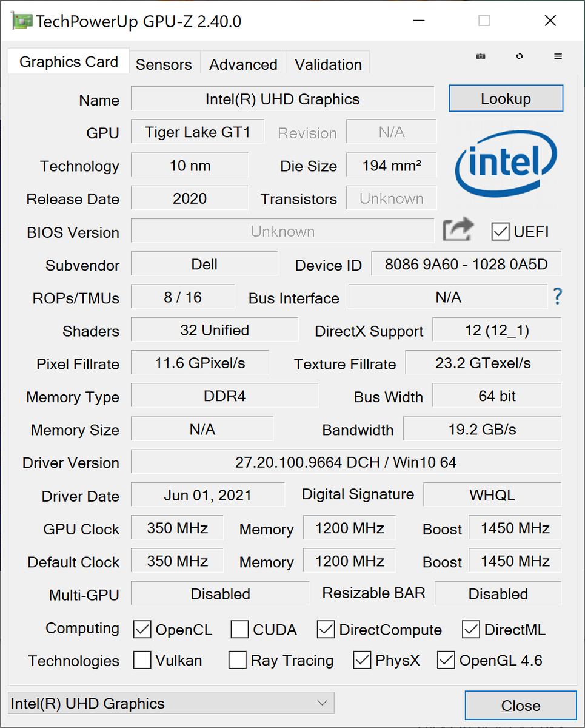Toggle the Vulkan checkbox

142,660
